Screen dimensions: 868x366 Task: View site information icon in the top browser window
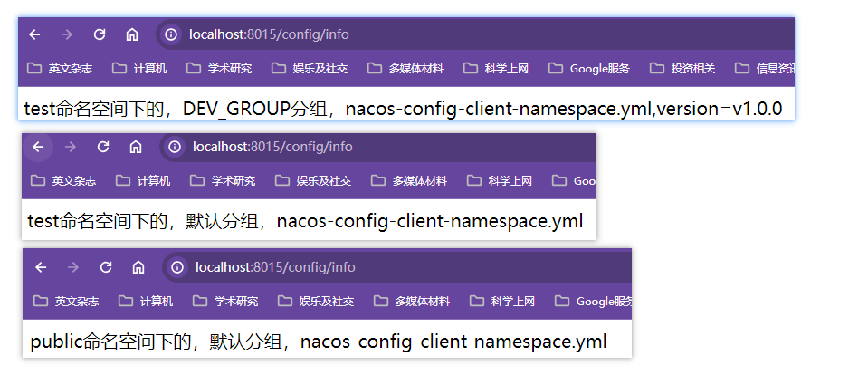(x=170, y=34)
